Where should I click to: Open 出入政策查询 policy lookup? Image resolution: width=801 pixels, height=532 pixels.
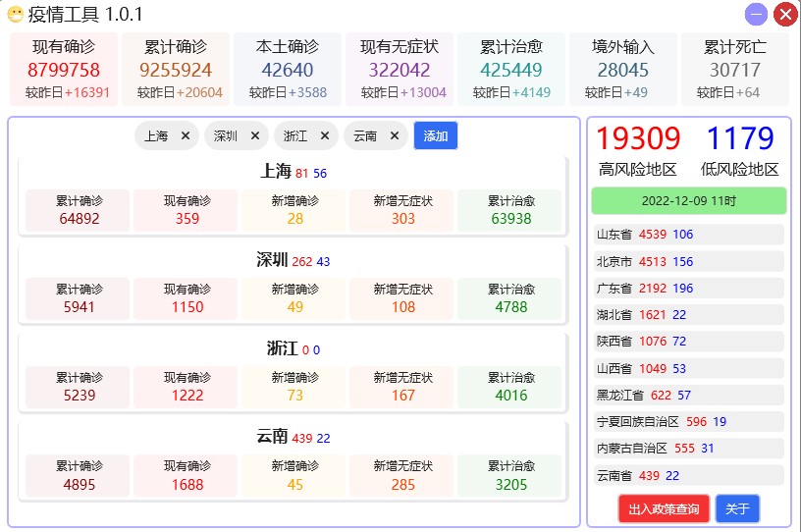[x=664, y=509]
